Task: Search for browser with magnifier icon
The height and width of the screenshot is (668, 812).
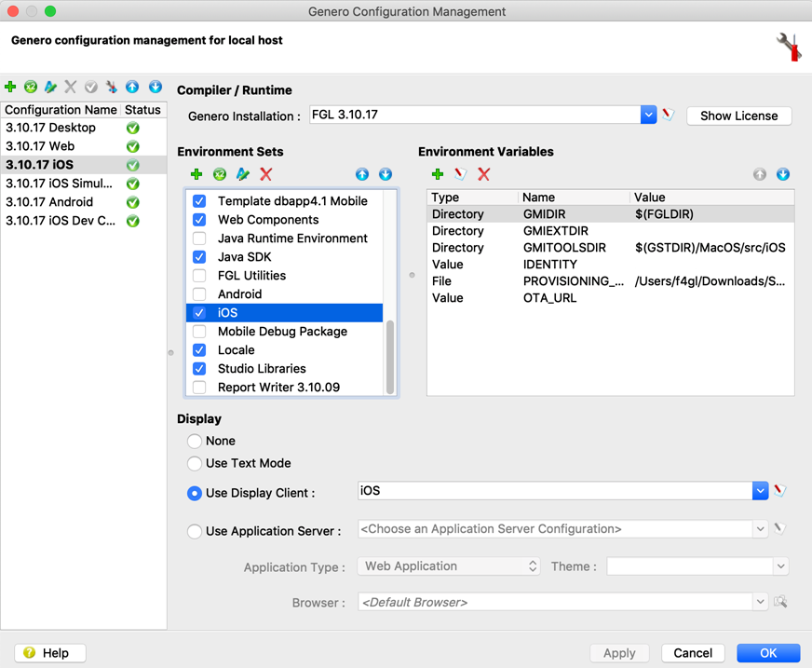Action: [780, 602]
